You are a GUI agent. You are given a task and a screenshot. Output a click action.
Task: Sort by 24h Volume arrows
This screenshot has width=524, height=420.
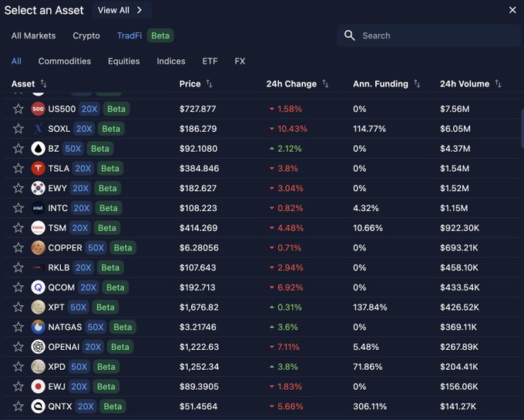click(499, 83)
